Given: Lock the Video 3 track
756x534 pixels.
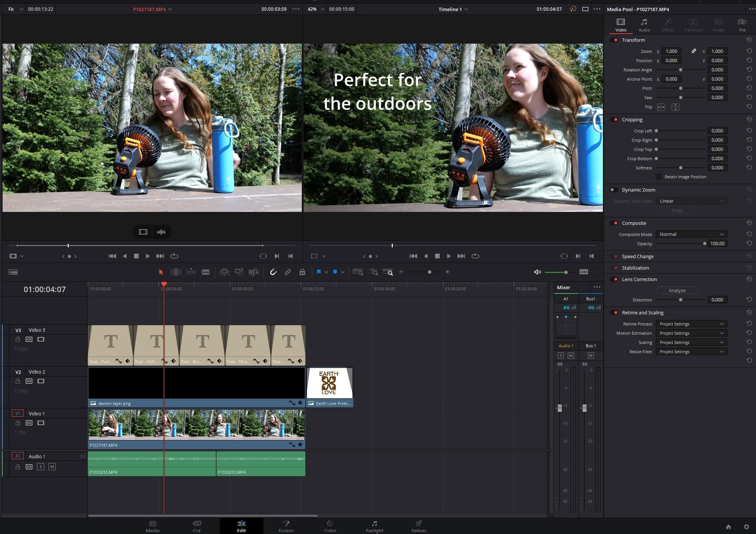Looking at the screenshot, I should 17,339.
